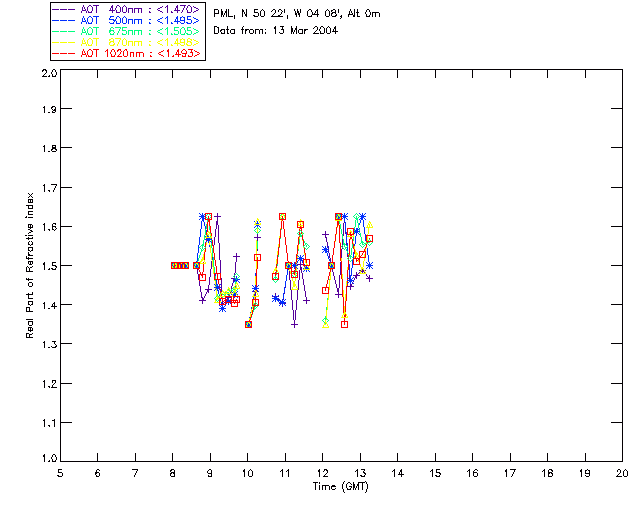The image size is (640, 512).
Task: Click the hour 20 label on time axis
Action: (622, 473)
